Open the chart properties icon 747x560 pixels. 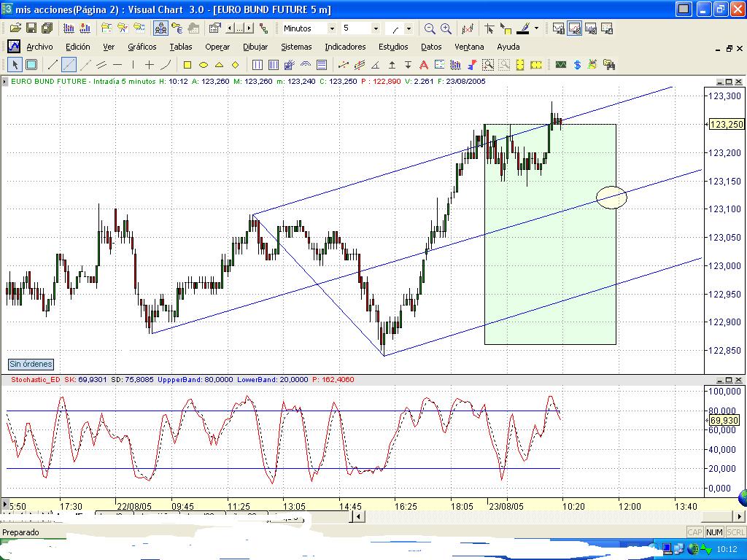pyautogui.click(x=215, y=28)
